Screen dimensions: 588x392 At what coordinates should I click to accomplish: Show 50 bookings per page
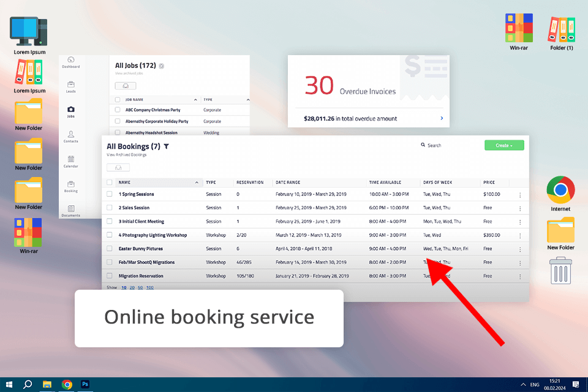click(x=140, y=287)
